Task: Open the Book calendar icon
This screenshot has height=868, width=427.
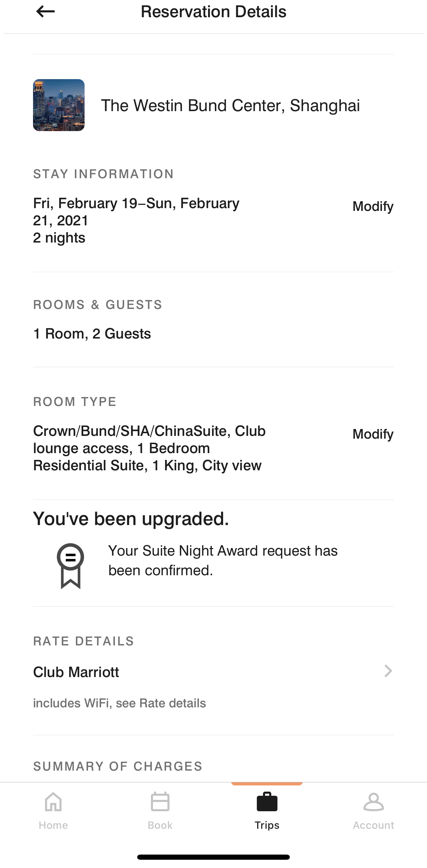Action: [x=160, y=802]
